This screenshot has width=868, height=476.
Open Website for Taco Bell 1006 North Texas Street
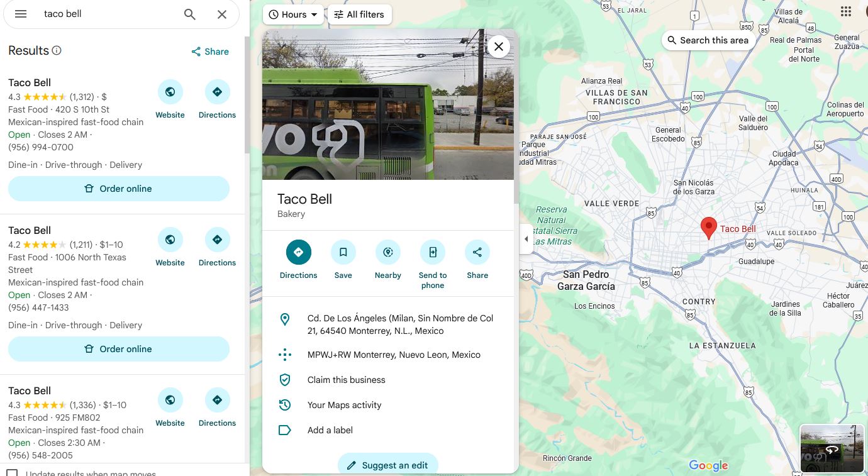coord(170,247)
